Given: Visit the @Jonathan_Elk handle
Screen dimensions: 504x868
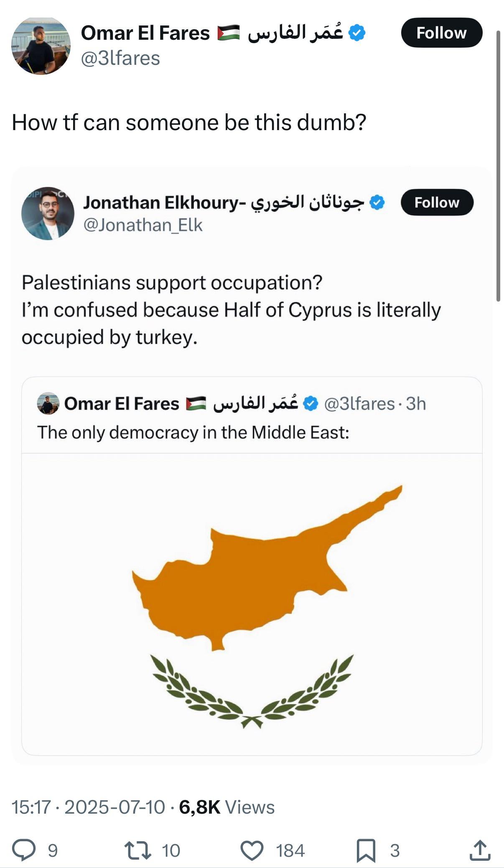Looking at the screenshot, I should click(x=143, y=225).
